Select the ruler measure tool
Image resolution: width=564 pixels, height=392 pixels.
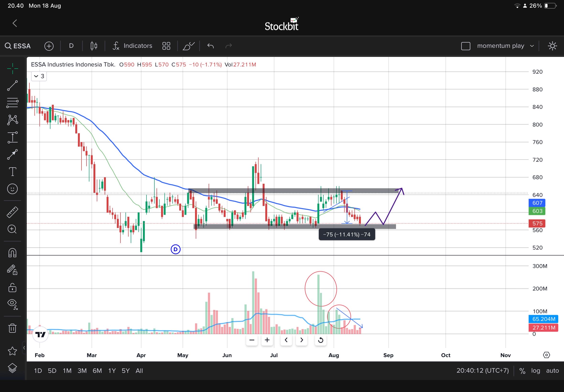coord(12,212)
